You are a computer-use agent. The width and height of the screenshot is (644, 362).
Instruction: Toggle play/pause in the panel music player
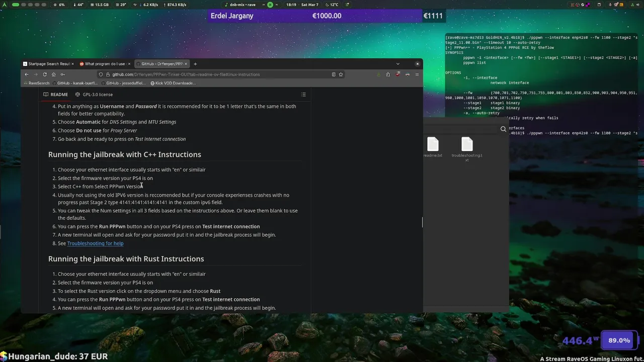pos(270,5)
